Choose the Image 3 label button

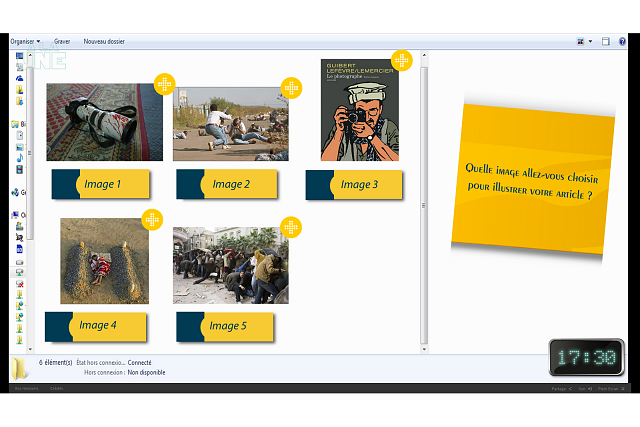pos(354,185)
